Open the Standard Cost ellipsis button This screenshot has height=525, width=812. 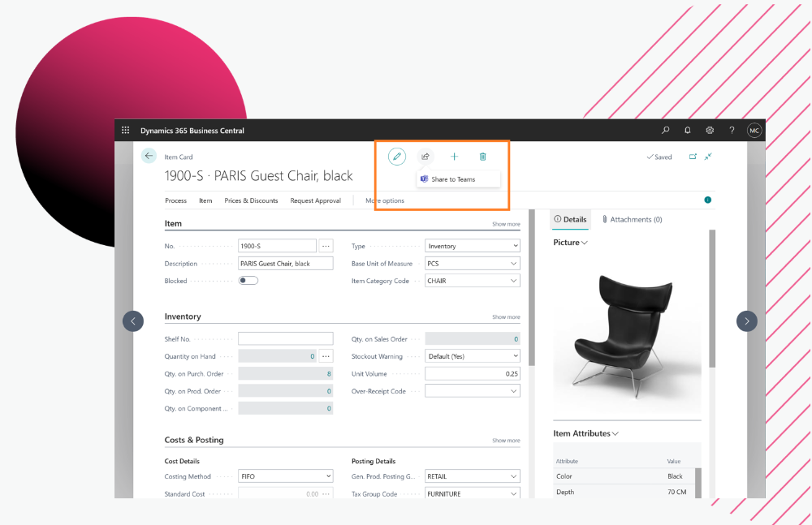click(326, 494)
